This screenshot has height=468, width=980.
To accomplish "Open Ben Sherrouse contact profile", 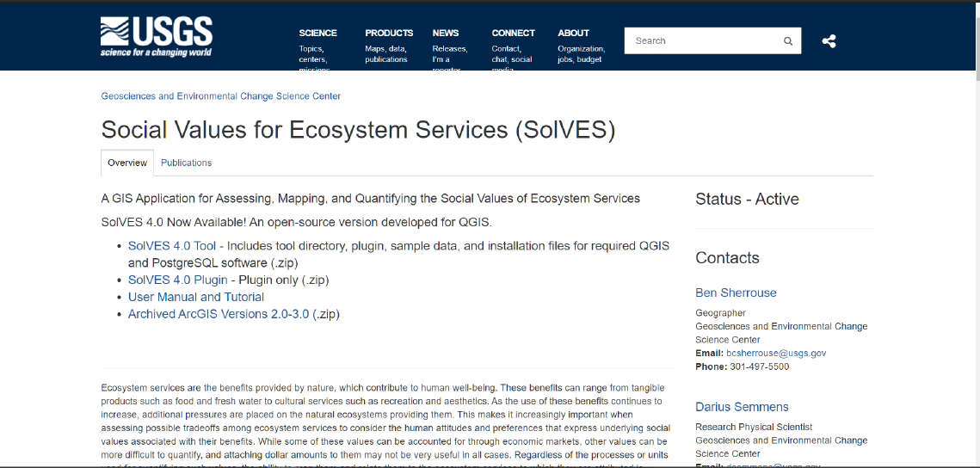I will (x=736, y=292).
